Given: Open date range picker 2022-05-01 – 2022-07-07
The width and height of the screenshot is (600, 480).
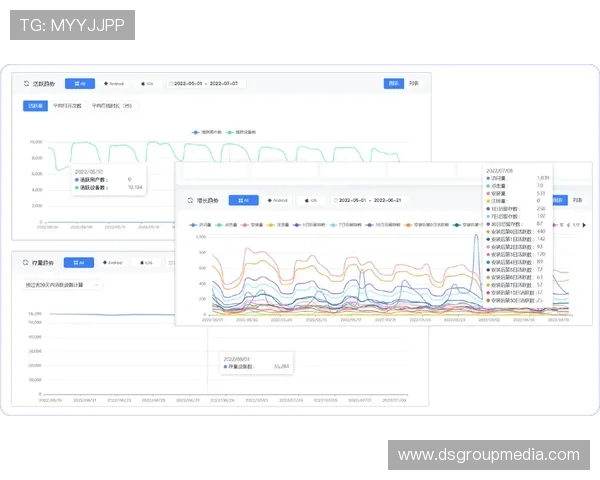Looking at the screenshot, I should [x=209, y=84].
